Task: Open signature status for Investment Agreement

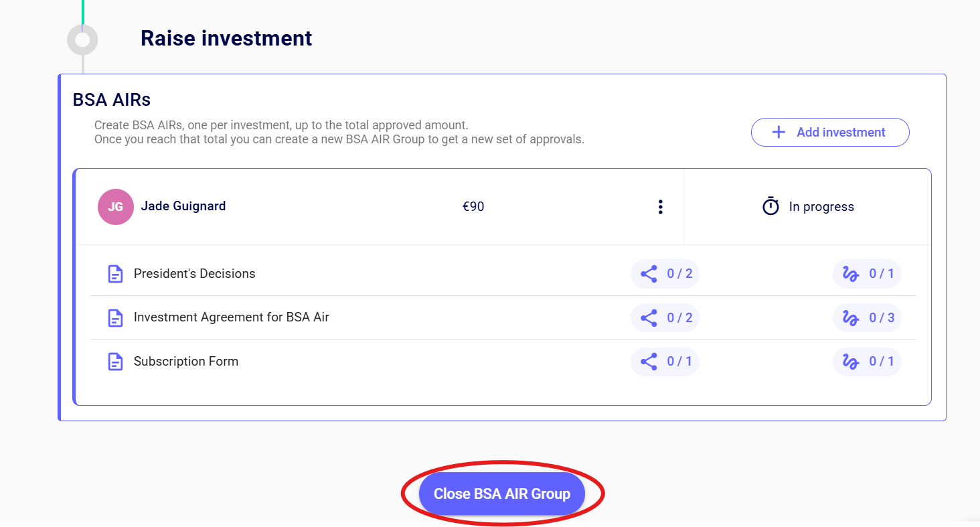Action: coord(867,318)
